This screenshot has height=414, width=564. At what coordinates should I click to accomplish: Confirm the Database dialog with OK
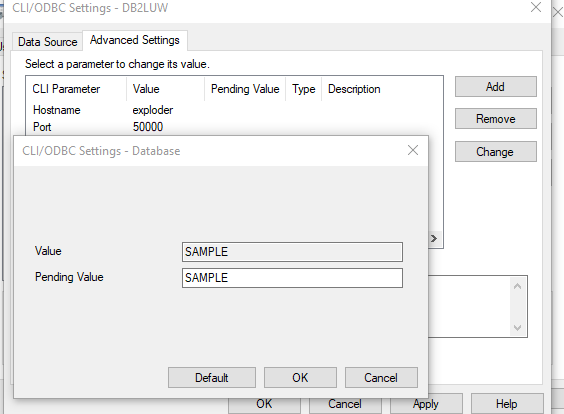[300, 378]
